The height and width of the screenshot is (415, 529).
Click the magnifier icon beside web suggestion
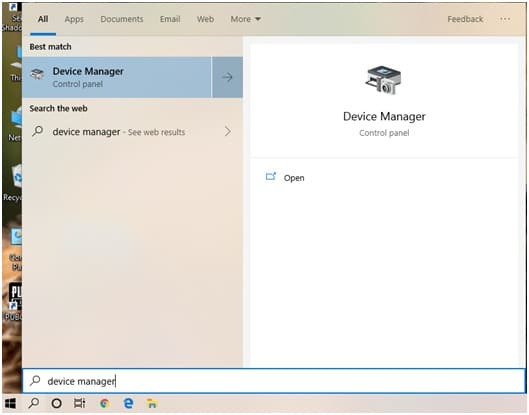click(x=37, y=131)
